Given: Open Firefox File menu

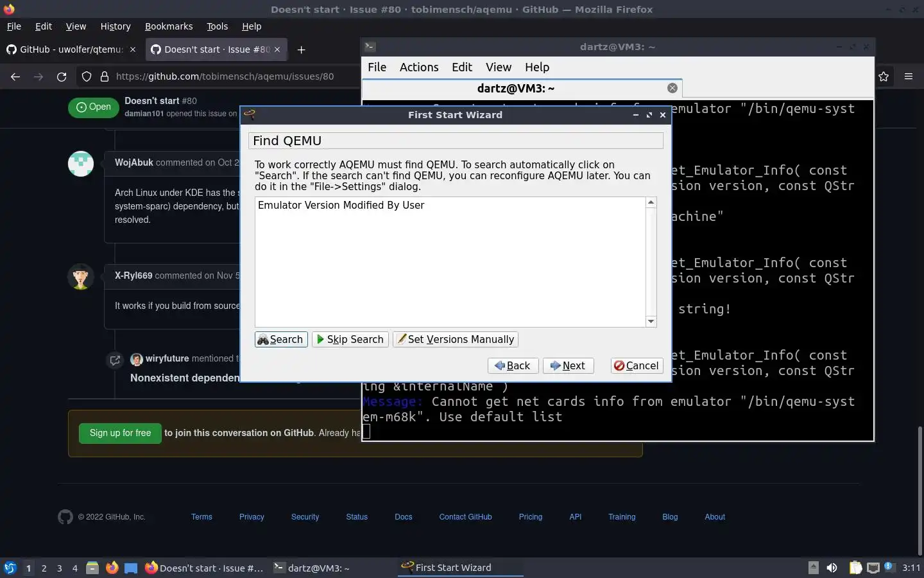Looking at the screenshot, I should tap(14, 26).
